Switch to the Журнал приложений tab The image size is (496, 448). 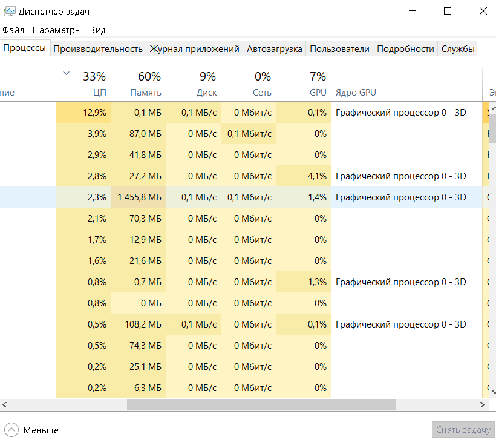click(x=195, y=49)
